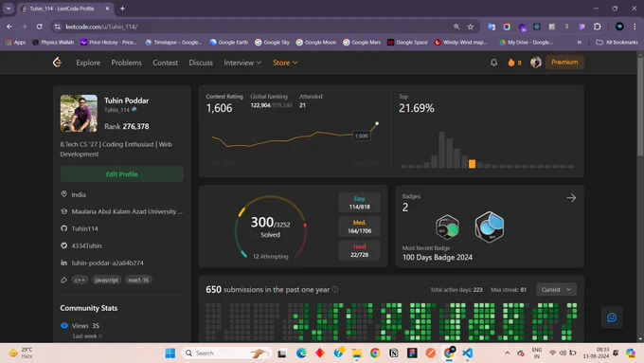Open the Chrome extensions puzzle icon

coord(598,27)
